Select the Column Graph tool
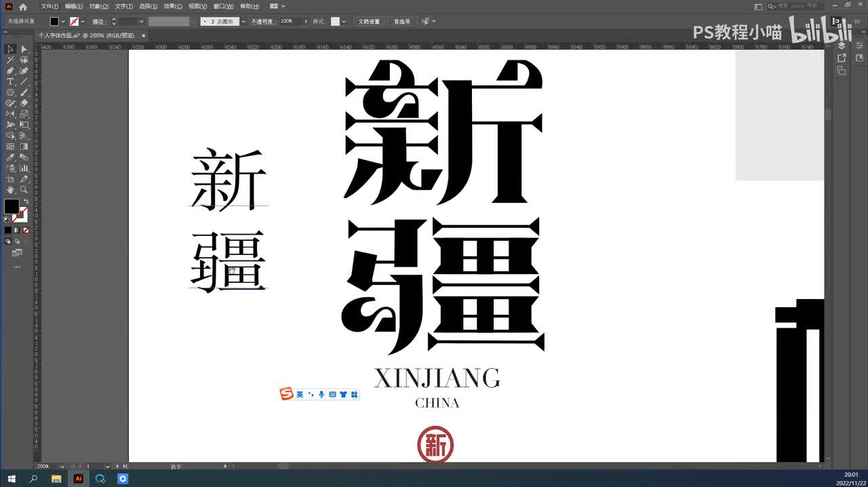 (24, 168)
